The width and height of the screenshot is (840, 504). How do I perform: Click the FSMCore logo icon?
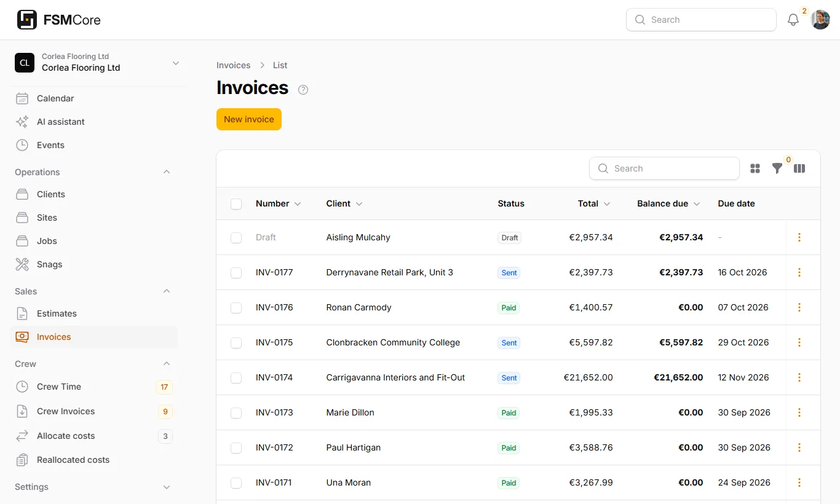click(x=27, y=20)
